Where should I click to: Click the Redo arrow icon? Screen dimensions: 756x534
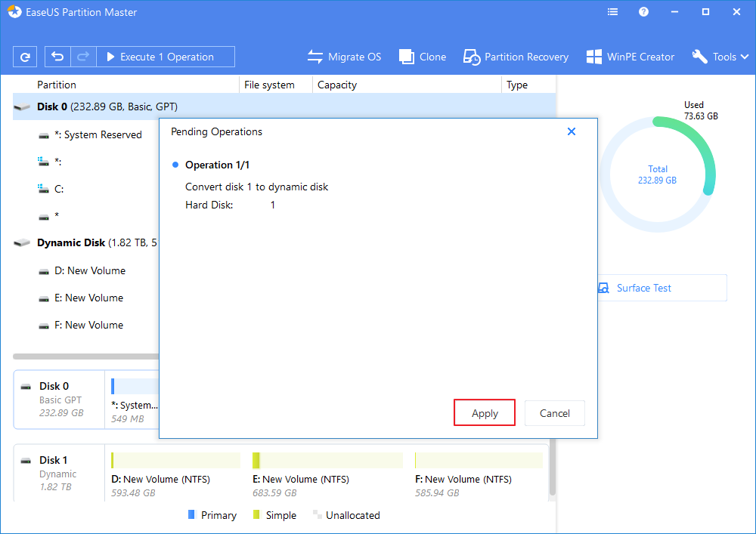83,57
